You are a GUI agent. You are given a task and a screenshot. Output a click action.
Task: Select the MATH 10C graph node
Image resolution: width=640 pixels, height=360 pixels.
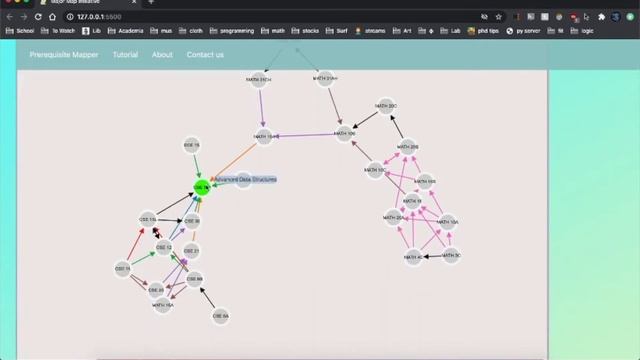[375, 170]
